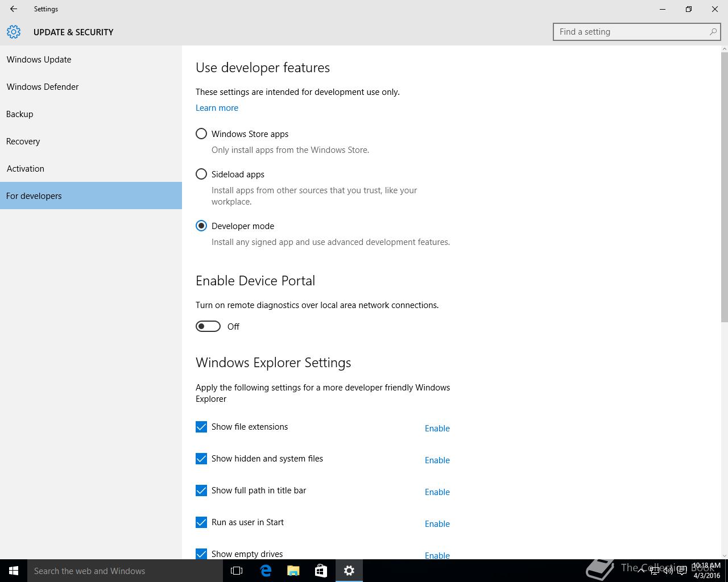Click 'Install any signed app' description text
The height and width of the screenshot is (582, 728).
pyautogui.click(x=330, y=242)
